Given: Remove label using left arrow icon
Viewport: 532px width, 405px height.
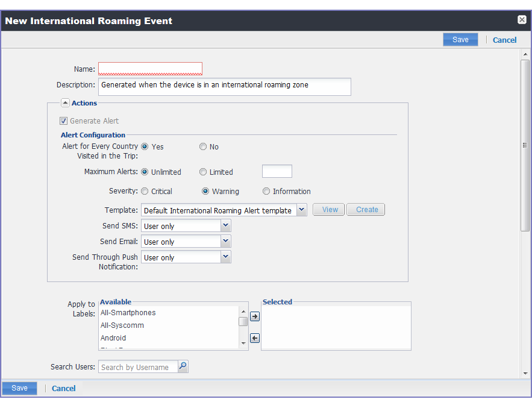Looking at the screenshot, I should [254, 337].
